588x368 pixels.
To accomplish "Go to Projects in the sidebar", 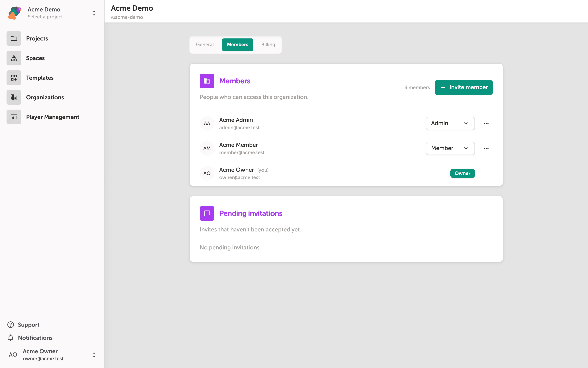I will pos(37,38).
